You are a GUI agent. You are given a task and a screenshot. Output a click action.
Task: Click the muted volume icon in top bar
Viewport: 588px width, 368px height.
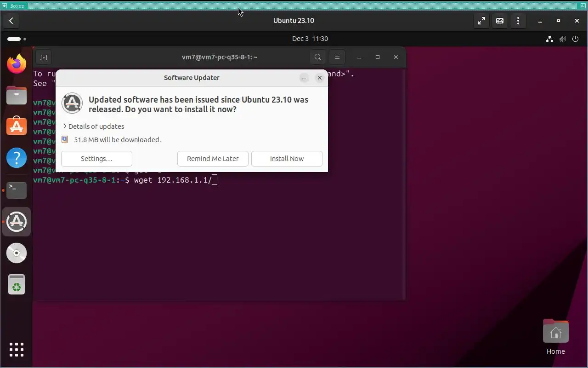pos(562,39)
